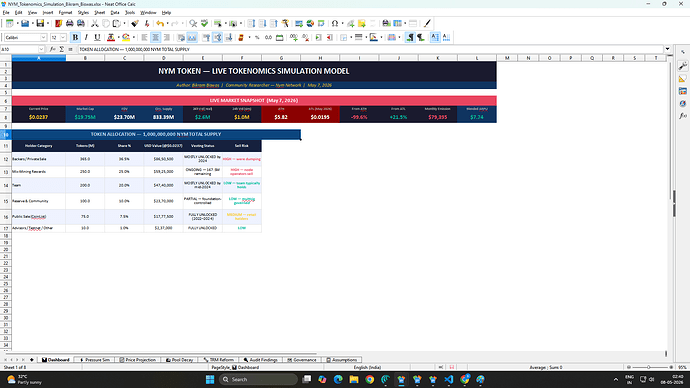
Task: Open the Font Name dropdown
Action: pyautogui.click(x=44, y=37)
